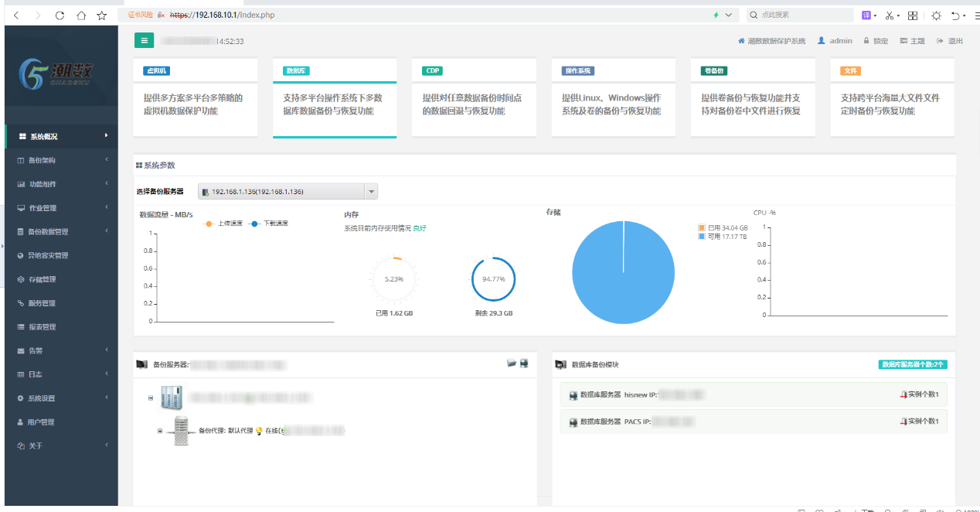Toggle the 已用 storage legend entry
Image resolution: width=980 pixels, height=512 pixels.
pos(723,228)
